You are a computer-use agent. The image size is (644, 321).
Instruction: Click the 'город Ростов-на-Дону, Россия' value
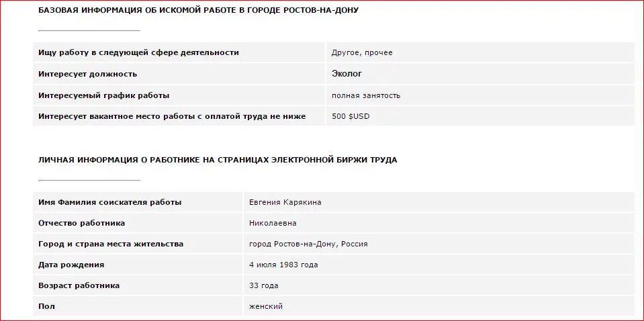(308, 244)
